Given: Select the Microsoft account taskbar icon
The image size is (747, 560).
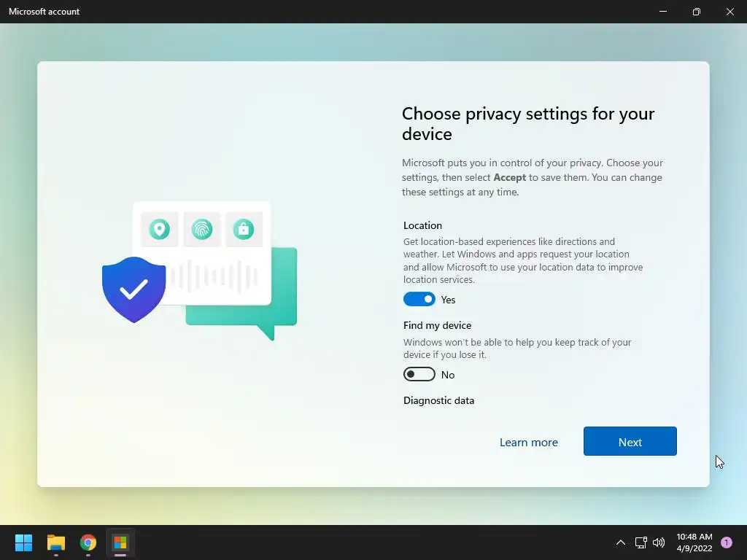Looking at the screenshot, I should [120, 542].
